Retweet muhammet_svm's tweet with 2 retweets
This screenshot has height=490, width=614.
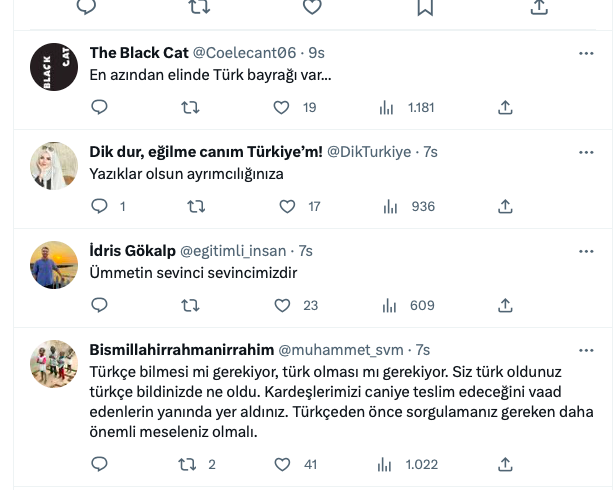(x=197, y=465)
